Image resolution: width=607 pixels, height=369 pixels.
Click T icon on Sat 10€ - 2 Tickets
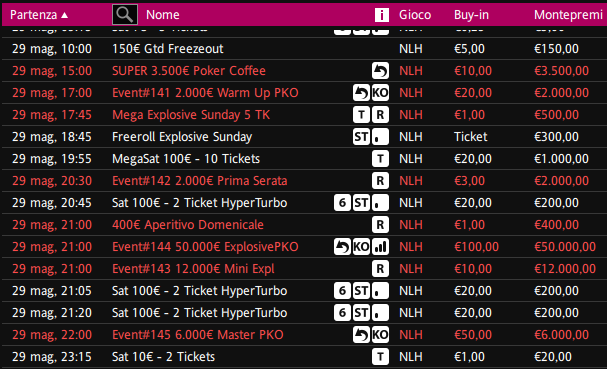tap(380, 357)
